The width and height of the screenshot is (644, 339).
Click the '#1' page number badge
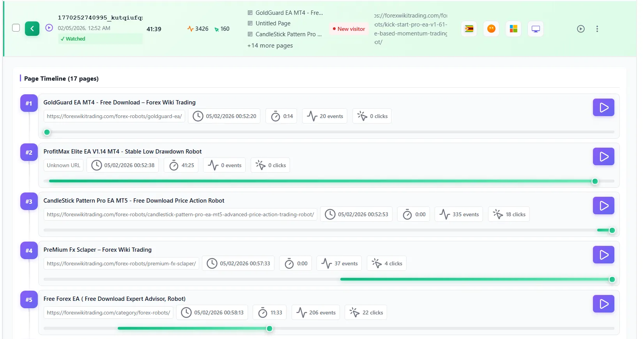pyautogui.click(x=29, y=103)
